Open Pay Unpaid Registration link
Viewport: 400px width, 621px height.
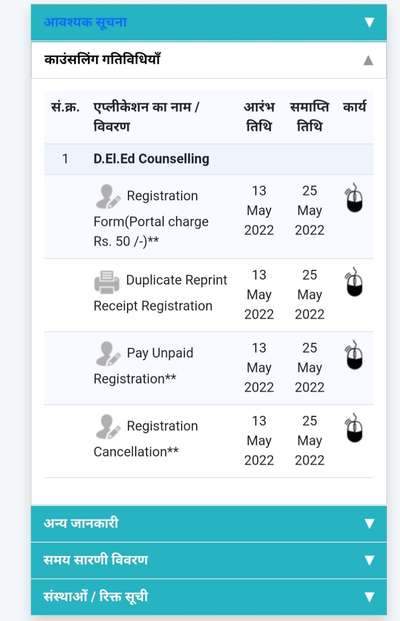pos(143,366)
